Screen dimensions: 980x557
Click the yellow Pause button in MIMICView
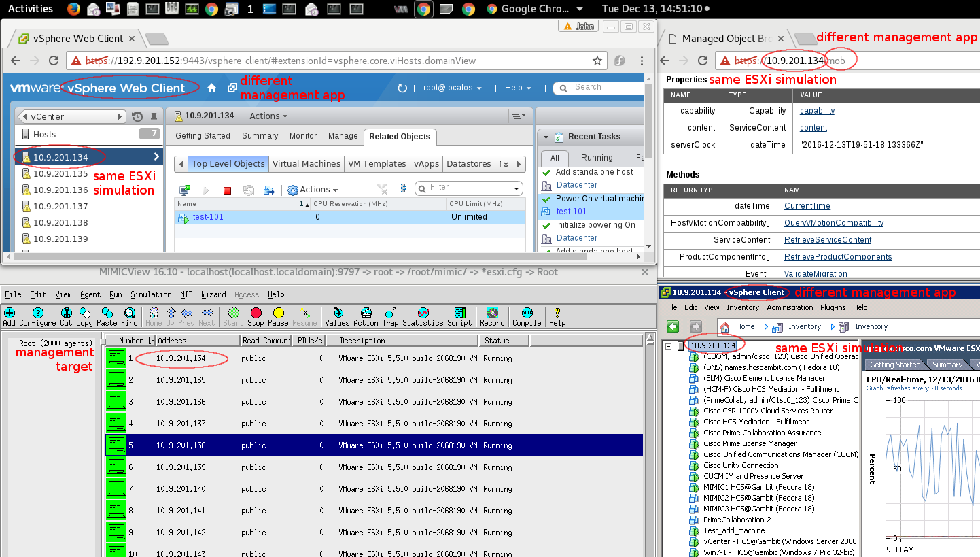point(278,314)
